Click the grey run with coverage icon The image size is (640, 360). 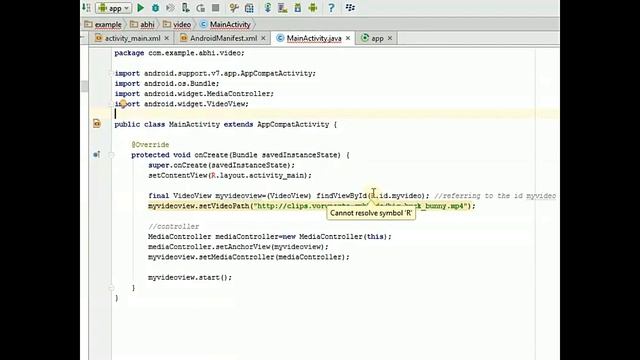[171, 8]
